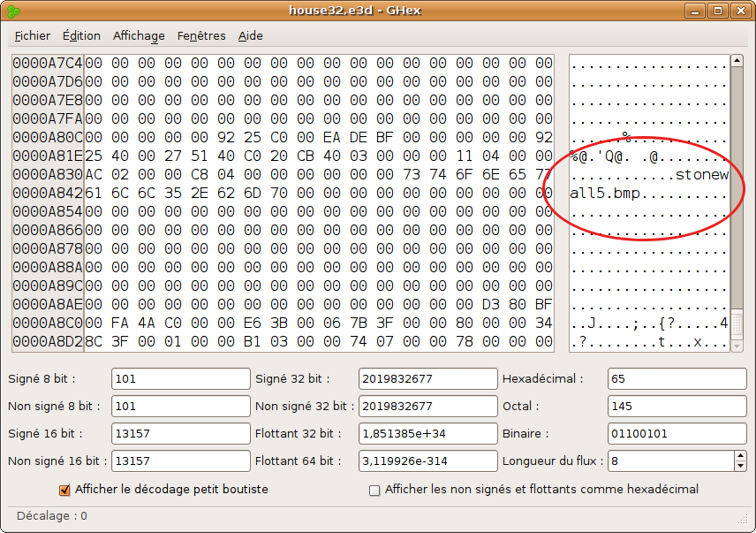Click 'stonew' text in ASCII pane
The width and height of the screenshot is (756, 533).
click(x=702, y=175)
